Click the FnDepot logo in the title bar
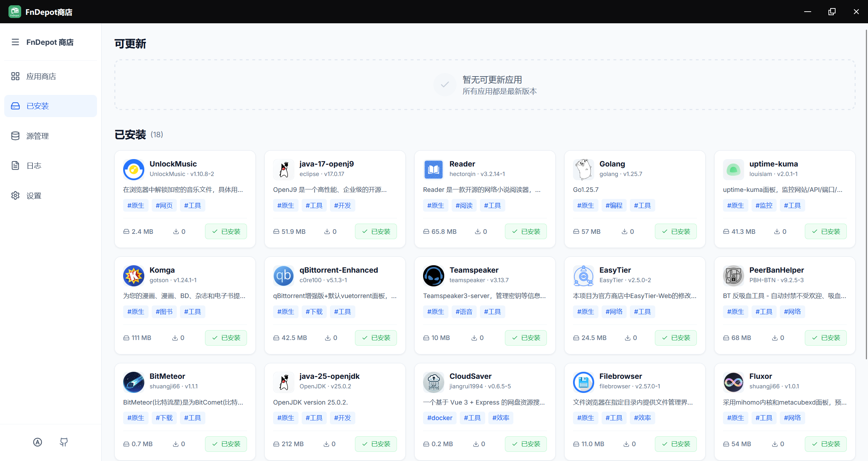Viewport: 868px width, 461px height. pos(14,11)
